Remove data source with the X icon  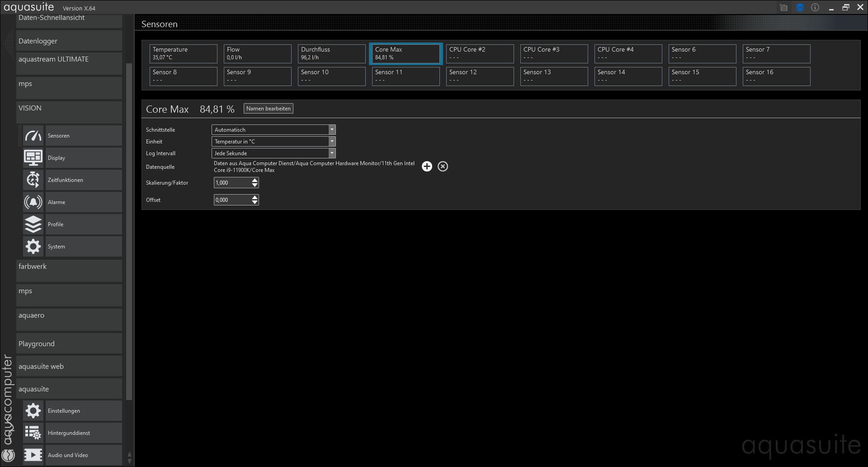pos(443,167)
